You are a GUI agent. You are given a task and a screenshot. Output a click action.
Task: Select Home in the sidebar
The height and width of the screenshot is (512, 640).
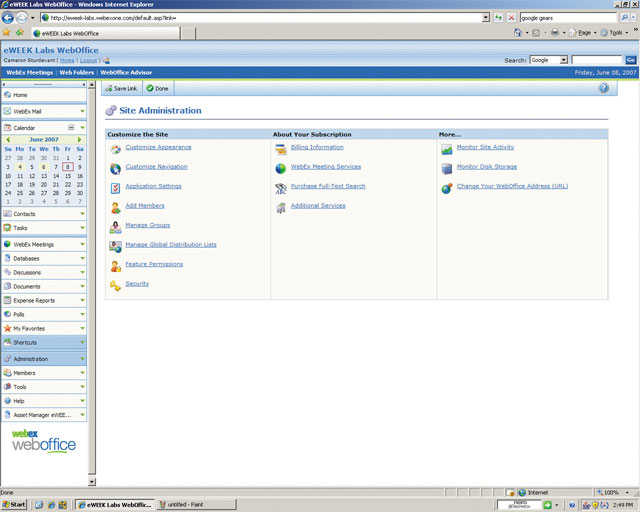click(x=44, y=95)
